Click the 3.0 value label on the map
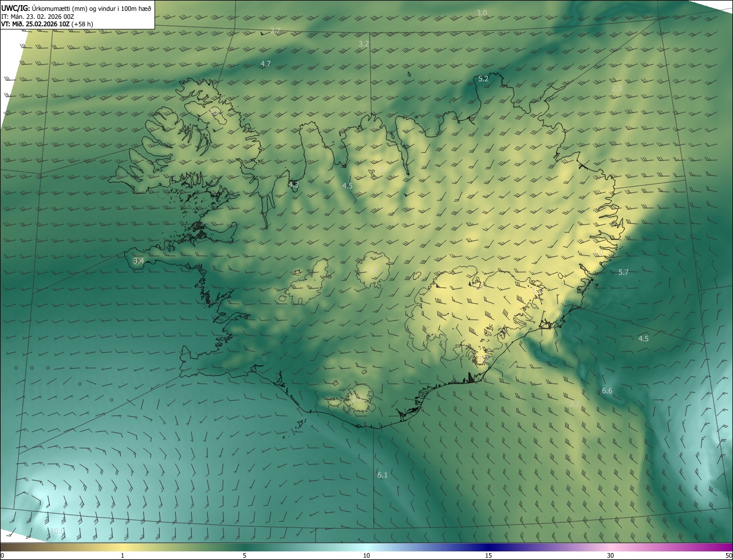Screen dimensions: 733x560 point(482,13)
